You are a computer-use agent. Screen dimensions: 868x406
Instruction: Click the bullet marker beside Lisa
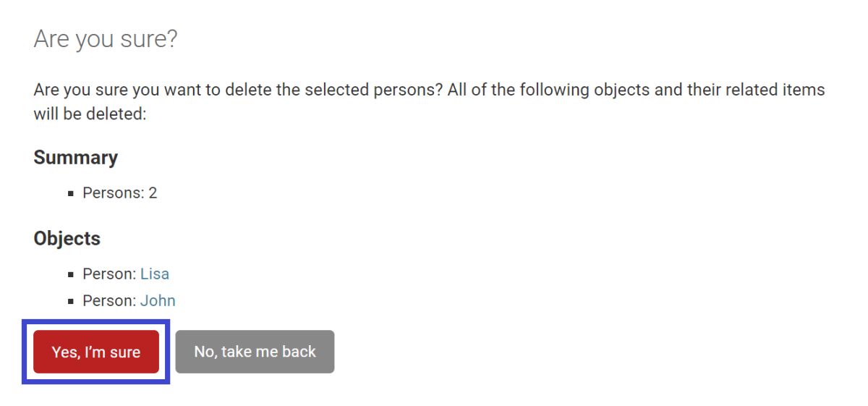(71, 274)
